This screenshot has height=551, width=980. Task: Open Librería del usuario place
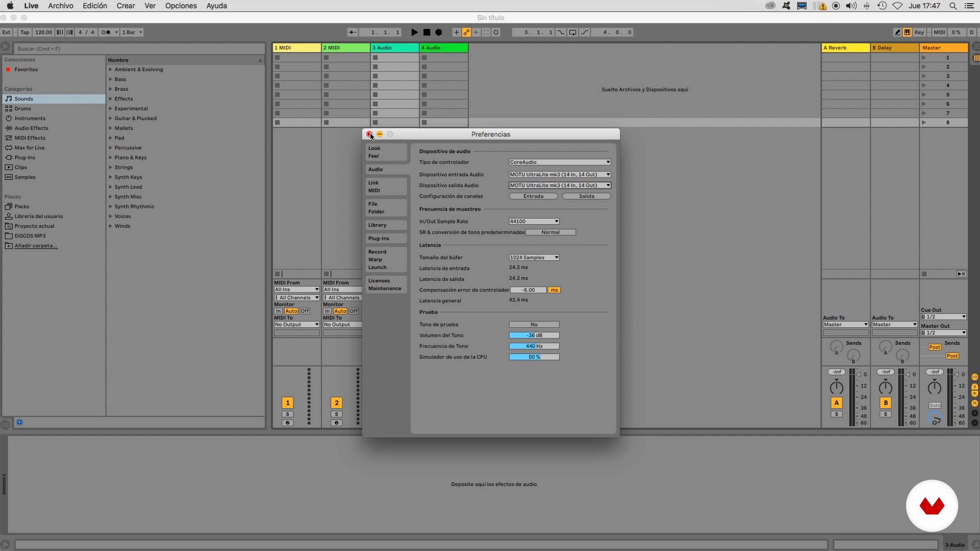pyautogui.click(x=54, y=216)
